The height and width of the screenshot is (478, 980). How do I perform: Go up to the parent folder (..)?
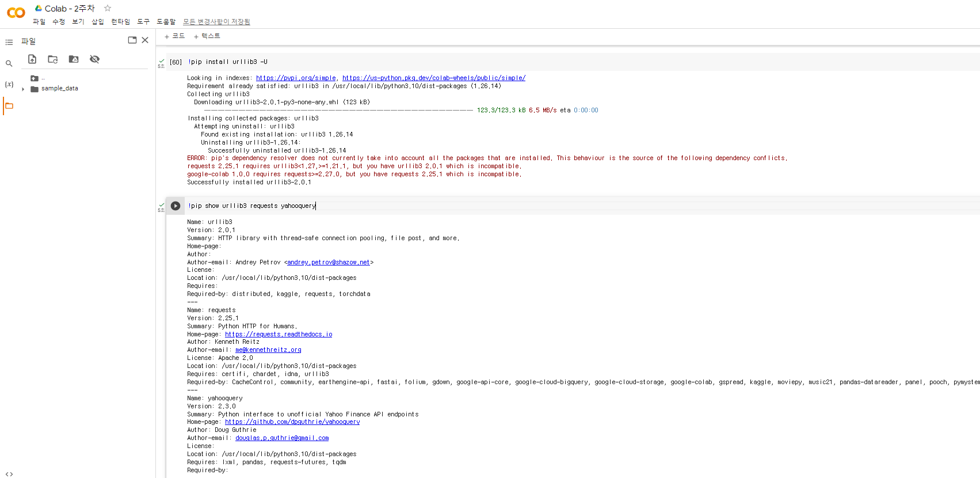pyautogui.click(x=37, y=78)
